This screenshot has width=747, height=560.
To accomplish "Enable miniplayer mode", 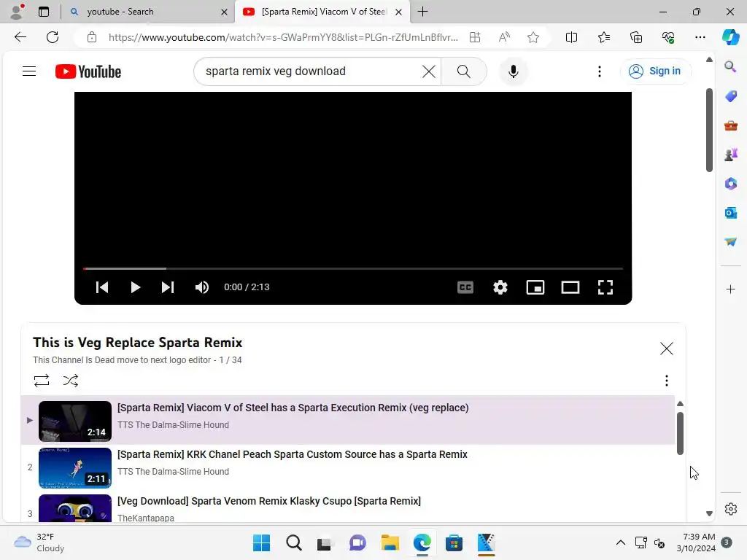I will click(535, 287).
